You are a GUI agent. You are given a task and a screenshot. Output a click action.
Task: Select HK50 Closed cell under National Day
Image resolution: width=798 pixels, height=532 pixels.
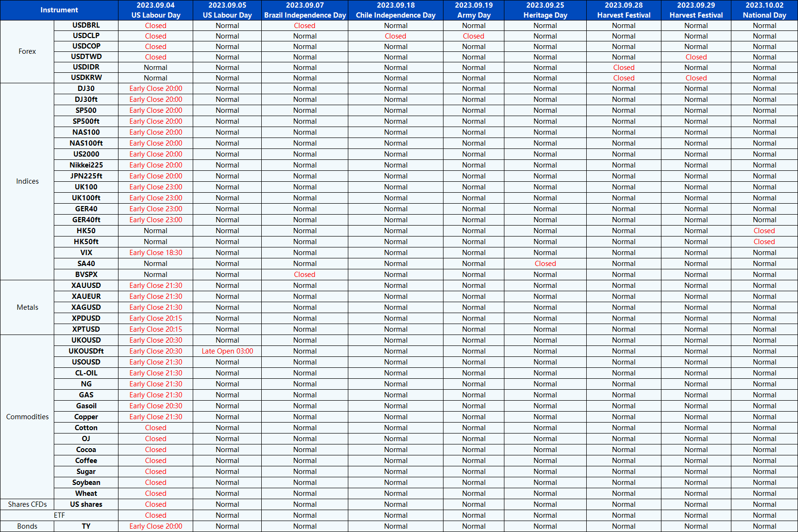pyautogui.click(x=764, y=231)
